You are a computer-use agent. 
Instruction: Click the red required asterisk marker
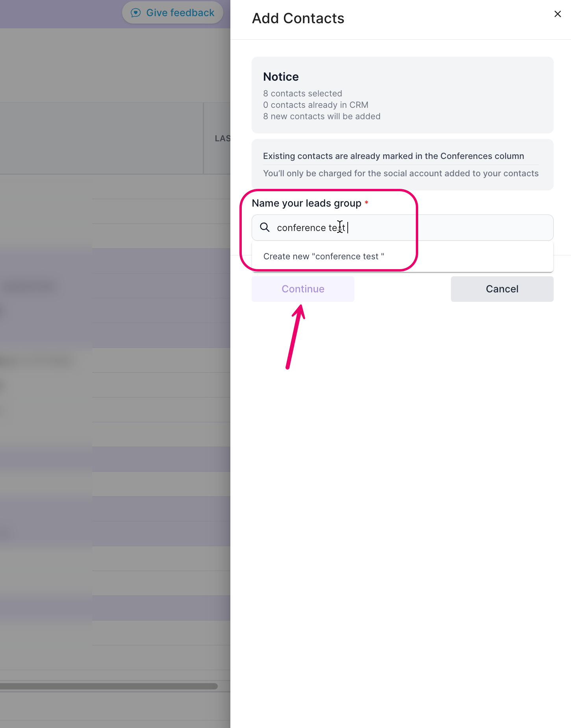(366, 202)
